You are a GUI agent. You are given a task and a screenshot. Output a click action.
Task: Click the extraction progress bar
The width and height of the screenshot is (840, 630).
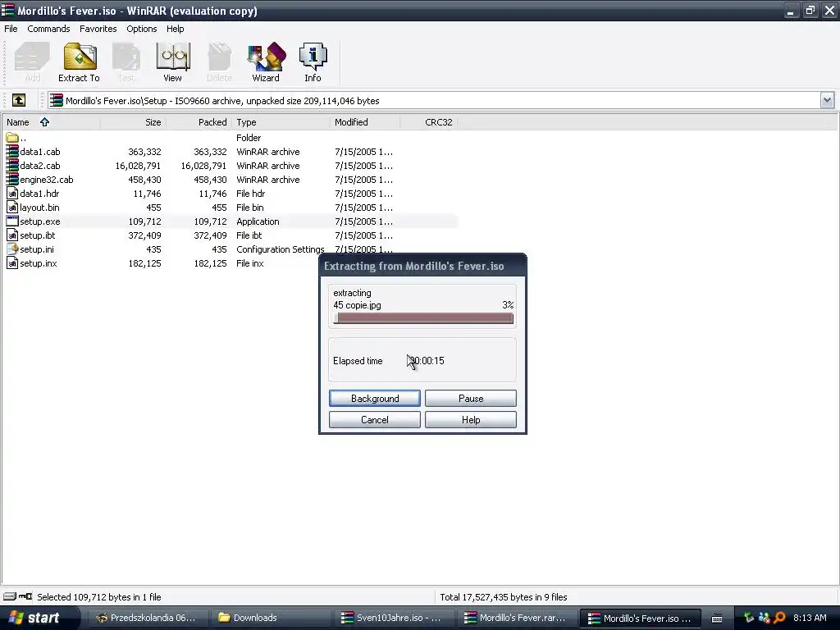423,318
